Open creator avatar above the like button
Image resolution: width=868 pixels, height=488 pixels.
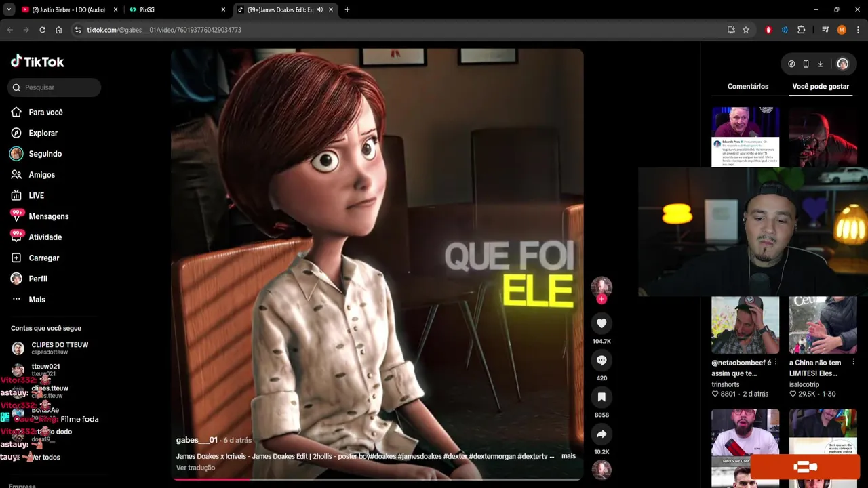[x=601, y=287]
